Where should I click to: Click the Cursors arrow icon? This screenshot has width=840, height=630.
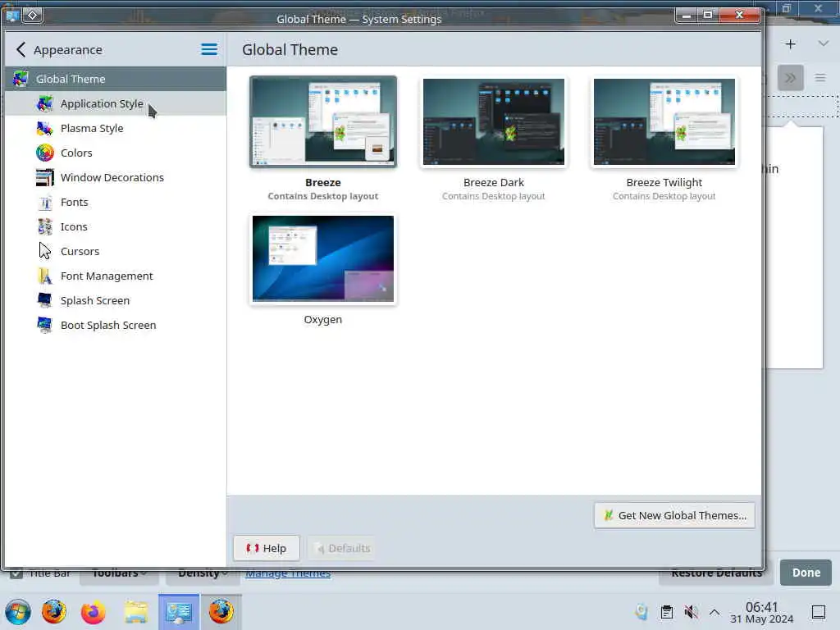pyautogui.click(x=45, y=251)
